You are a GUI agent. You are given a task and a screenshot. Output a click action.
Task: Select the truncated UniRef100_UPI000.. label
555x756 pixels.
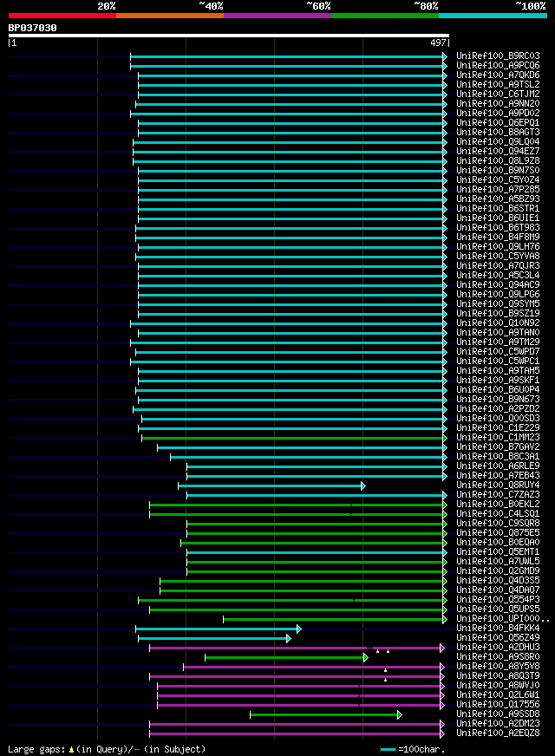coord(503,619)
